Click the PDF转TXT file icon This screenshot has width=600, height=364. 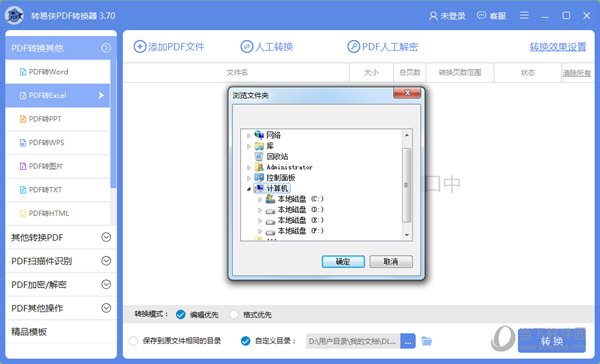[23, 190]
